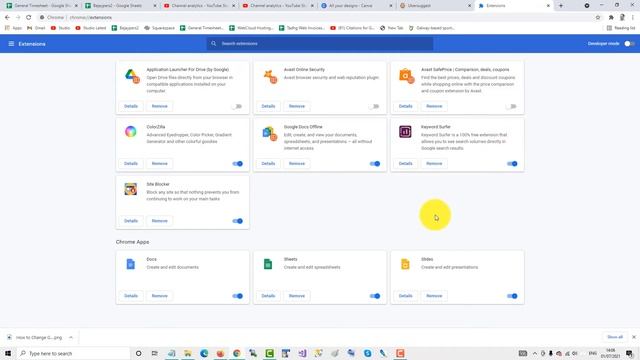Screen dimensions: 640x360
Task: Click the Search extensions field
Action: coord(320,44)
